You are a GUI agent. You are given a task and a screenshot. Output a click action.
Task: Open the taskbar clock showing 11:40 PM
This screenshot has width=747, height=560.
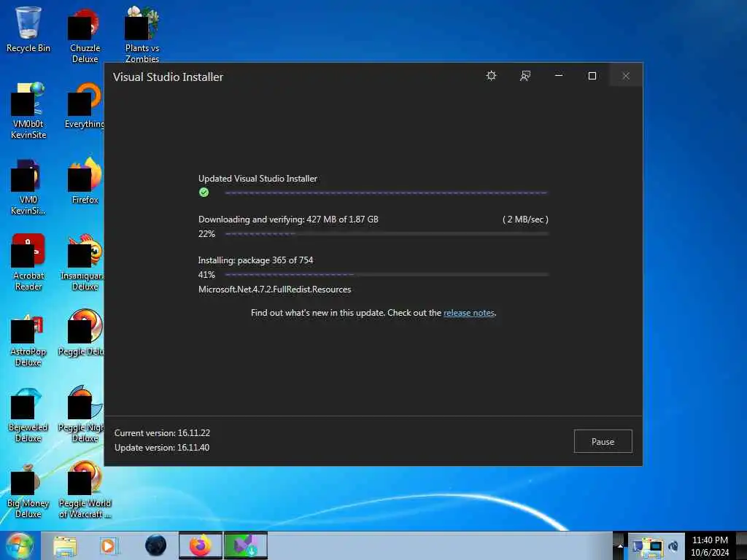[x=710, y=546]
